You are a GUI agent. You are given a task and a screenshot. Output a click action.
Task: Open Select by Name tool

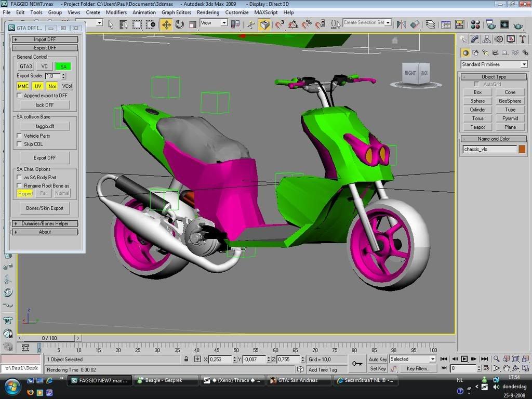(x=124, y=24)
